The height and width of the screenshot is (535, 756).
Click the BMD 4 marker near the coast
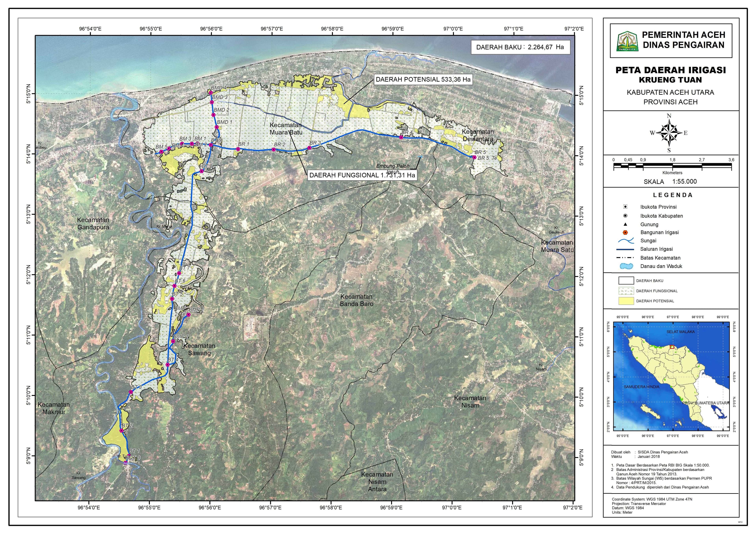click(x=211, y=93)
